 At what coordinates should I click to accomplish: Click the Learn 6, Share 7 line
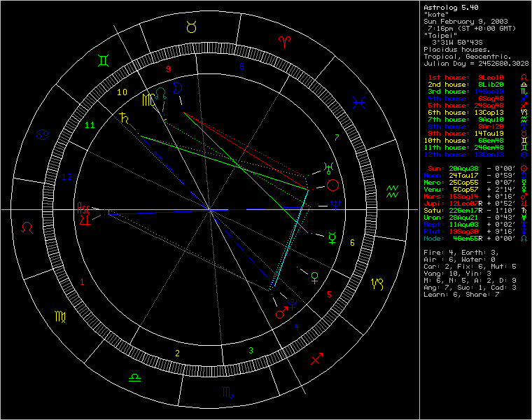point(461,295)
